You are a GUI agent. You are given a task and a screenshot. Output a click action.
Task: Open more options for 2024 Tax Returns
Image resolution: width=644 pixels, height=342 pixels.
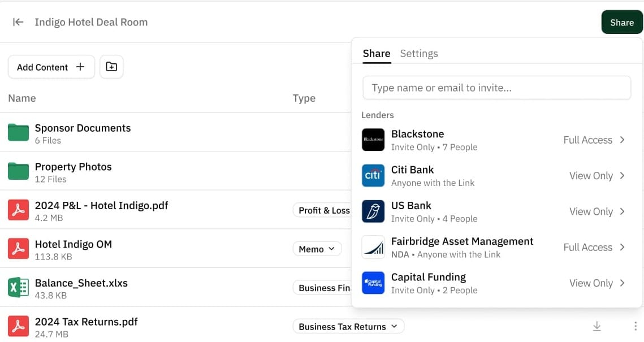635,326
